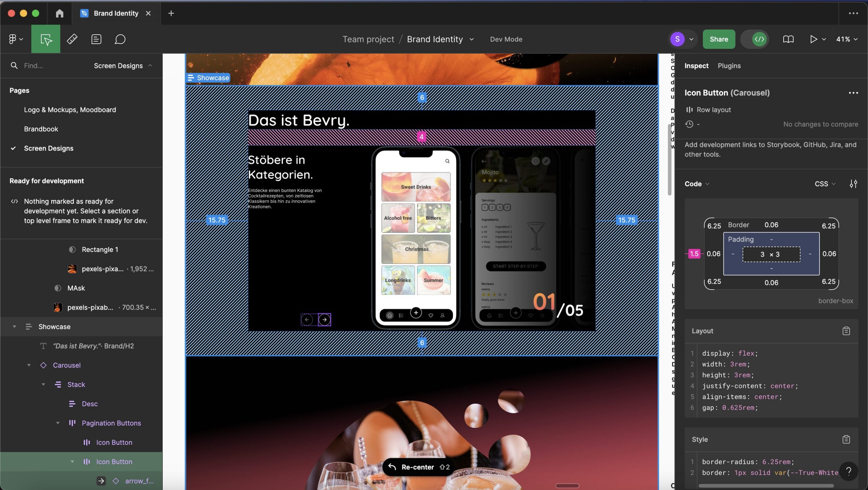Switch to the Inspect tab
868x490 pixels.
(x=696, y=65)
